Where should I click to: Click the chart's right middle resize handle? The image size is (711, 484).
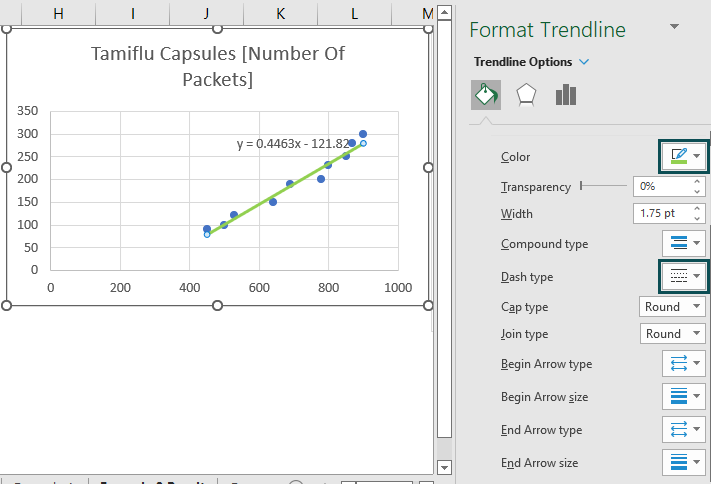[x=428, y=167]
